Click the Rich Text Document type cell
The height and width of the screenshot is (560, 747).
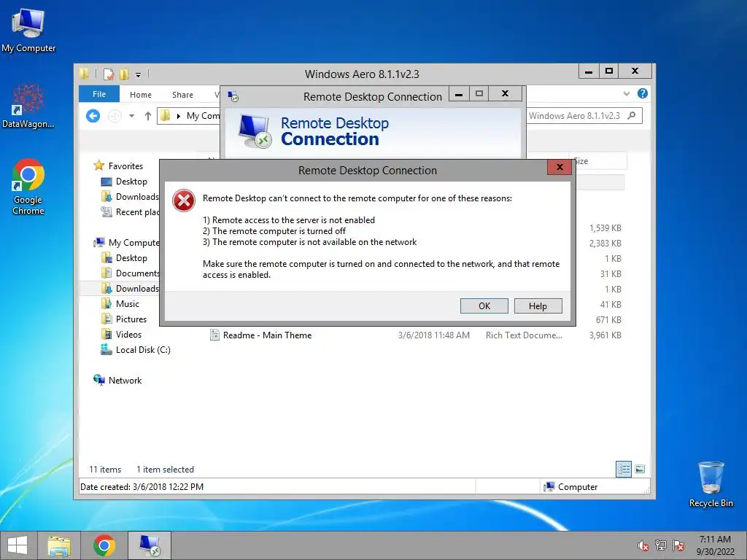coord(524,335)
